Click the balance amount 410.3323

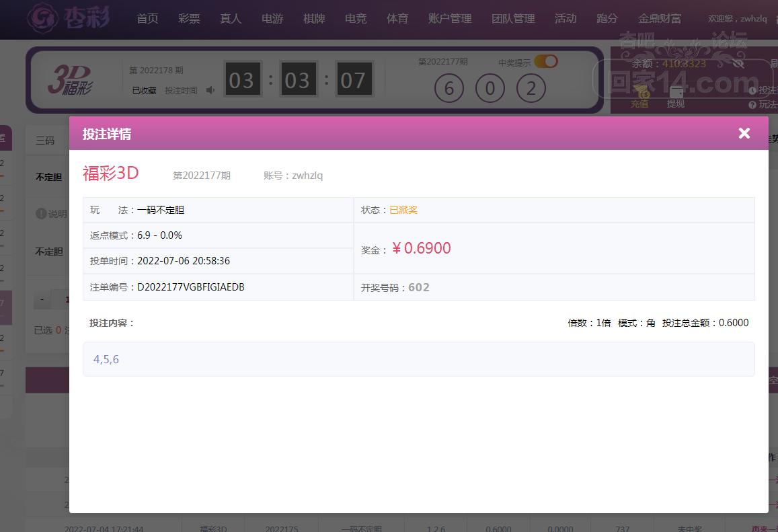(684, 63)
